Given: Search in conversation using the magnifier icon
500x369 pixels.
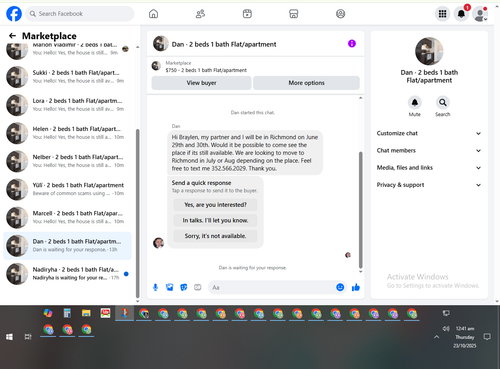Looking at the screenshot, I should pyautogui.click(x=443, y=102).
